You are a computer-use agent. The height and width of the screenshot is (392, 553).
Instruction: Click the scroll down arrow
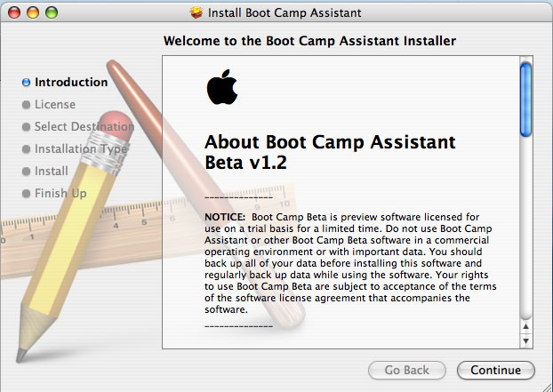[525, 340]
